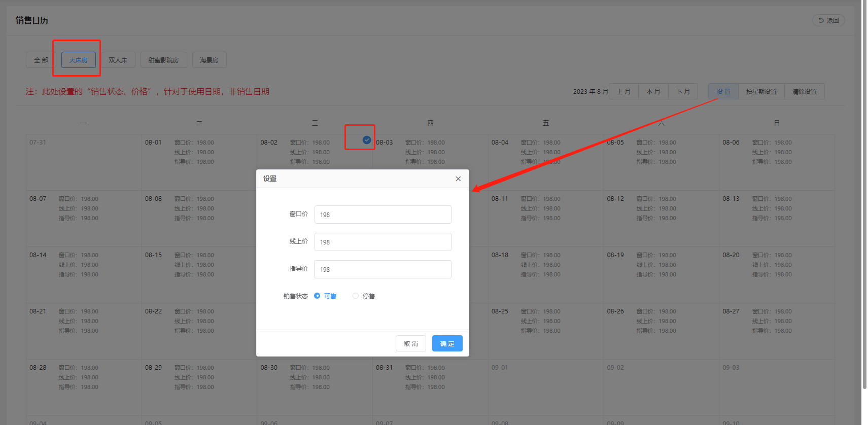Click the 窗口价 input field

click(x=383, y=215)
